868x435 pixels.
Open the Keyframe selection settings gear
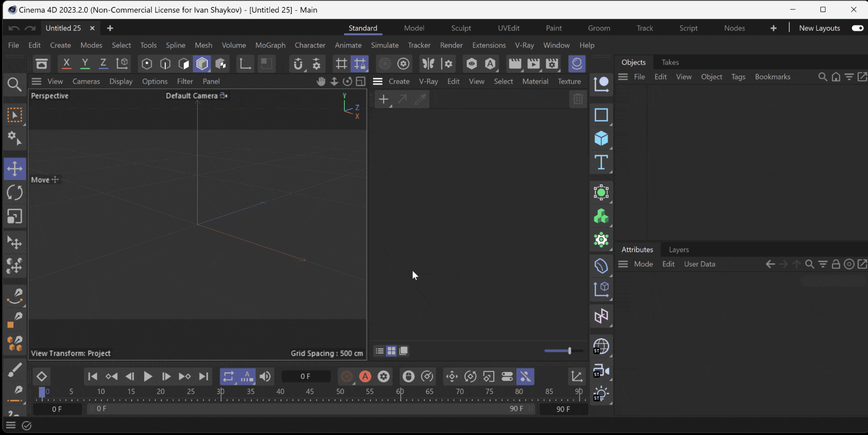(384, 376)
